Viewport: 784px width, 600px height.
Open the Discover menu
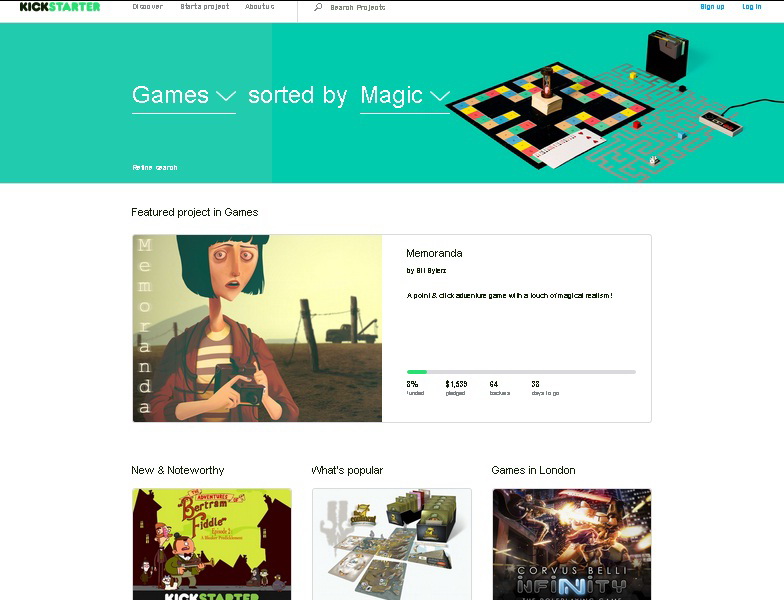coord(148,6)
